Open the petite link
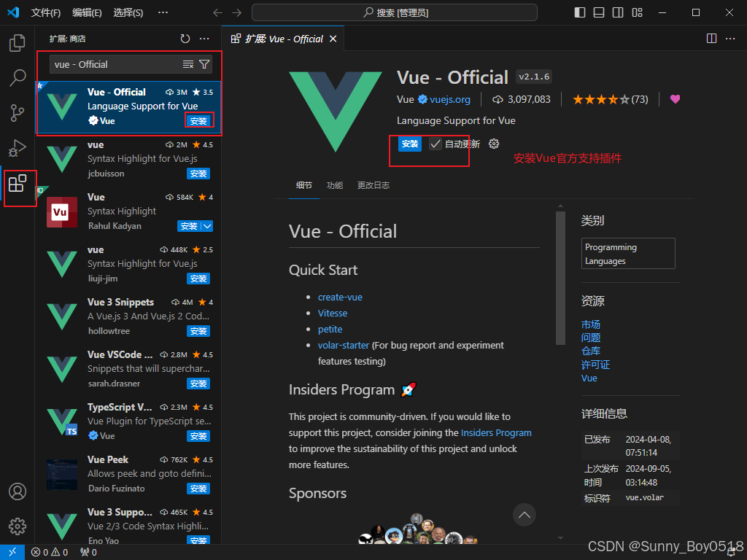The image size is (747, 560). coord(330,329)
